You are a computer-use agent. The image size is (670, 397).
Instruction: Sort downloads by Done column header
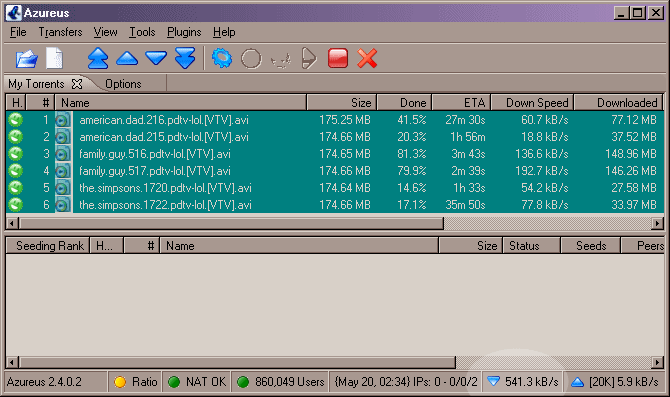point(404,103)
